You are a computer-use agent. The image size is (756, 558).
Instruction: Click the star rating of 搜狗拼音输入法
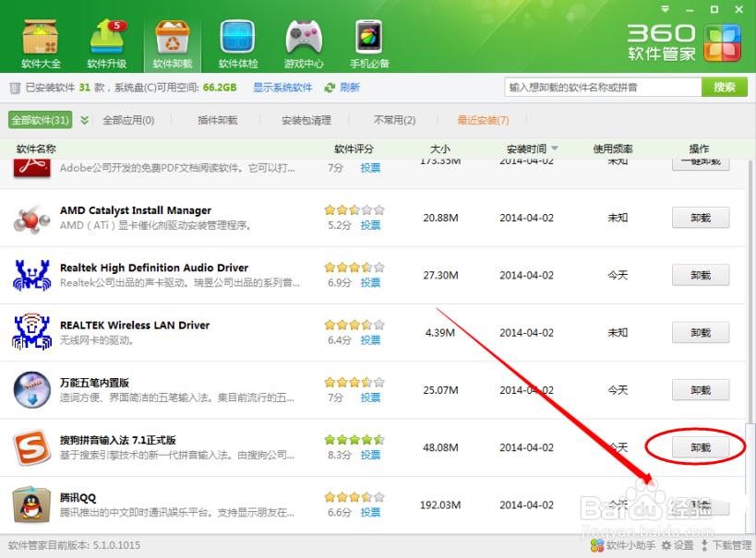click(x=354, y=439)
